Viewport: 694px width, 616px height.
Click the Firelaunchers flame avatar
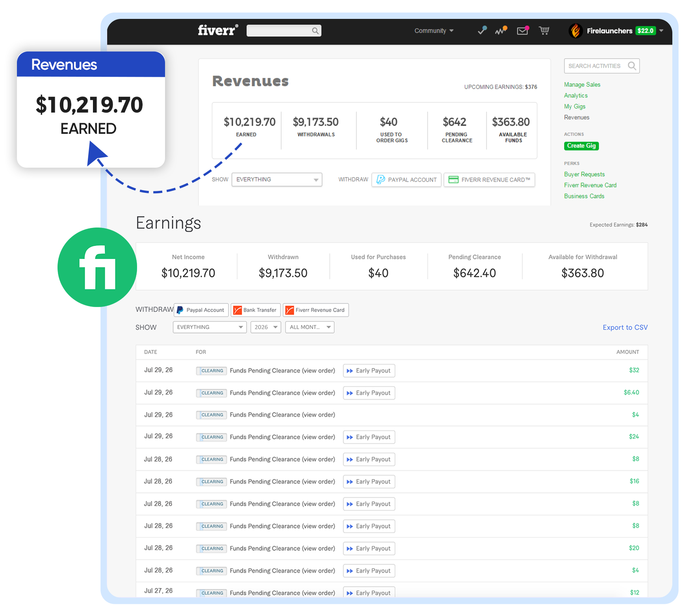click(575, 31)
